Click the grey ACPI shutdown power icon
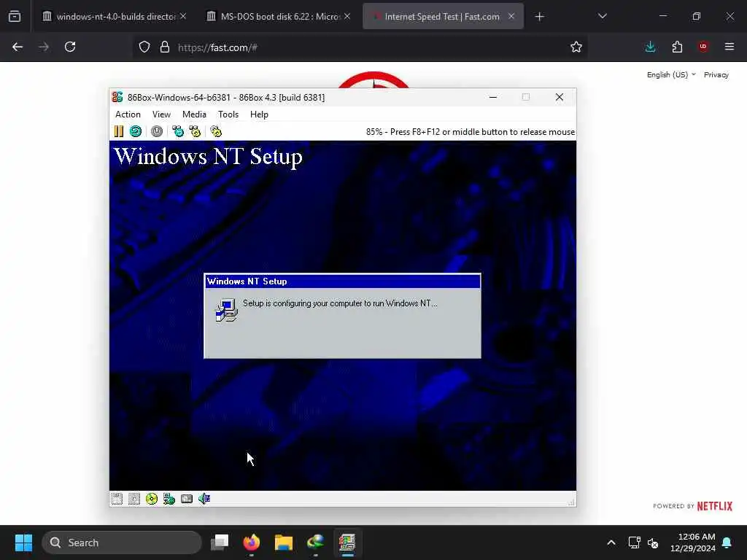Image resolution: width=747 pixels, height=560 pixels. point(157,131)
